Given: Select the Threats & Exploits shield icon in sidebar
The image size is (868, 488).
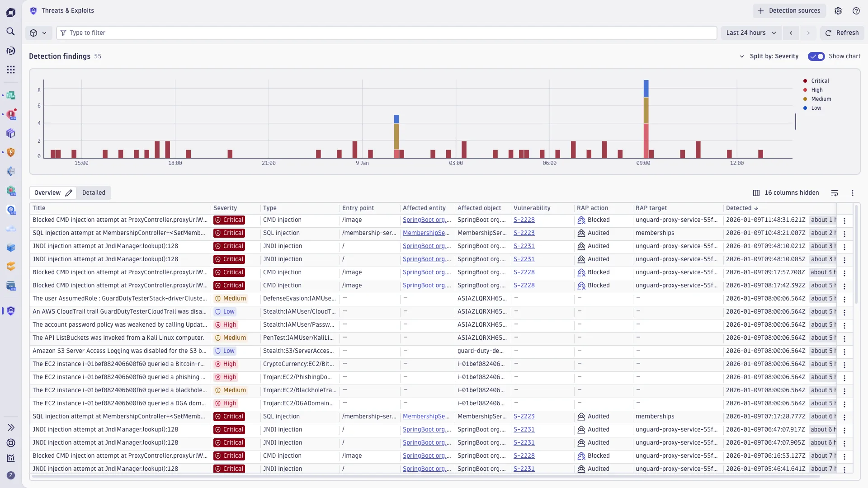Looking at the screenshot, I should [11, 311].
